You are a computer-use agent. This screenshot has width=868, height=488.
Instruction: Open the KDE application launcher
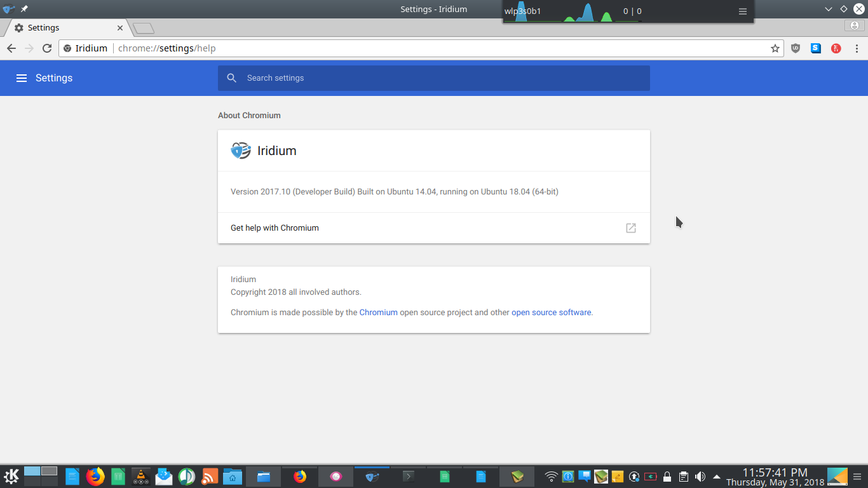tap(11, 477)
